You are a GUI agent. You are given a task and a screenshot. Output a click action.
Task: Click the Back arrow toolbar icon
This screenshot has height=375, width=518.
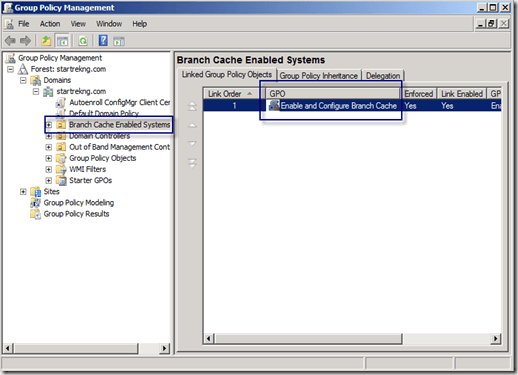[10, 41]
